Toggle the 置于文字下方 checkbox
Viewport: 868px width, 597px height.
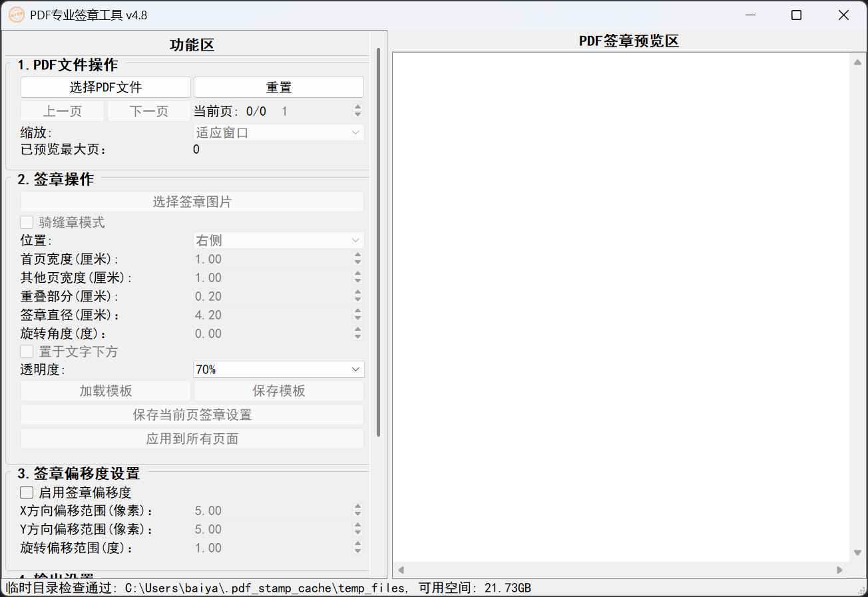pyautogui.click(x=27, y=351)
